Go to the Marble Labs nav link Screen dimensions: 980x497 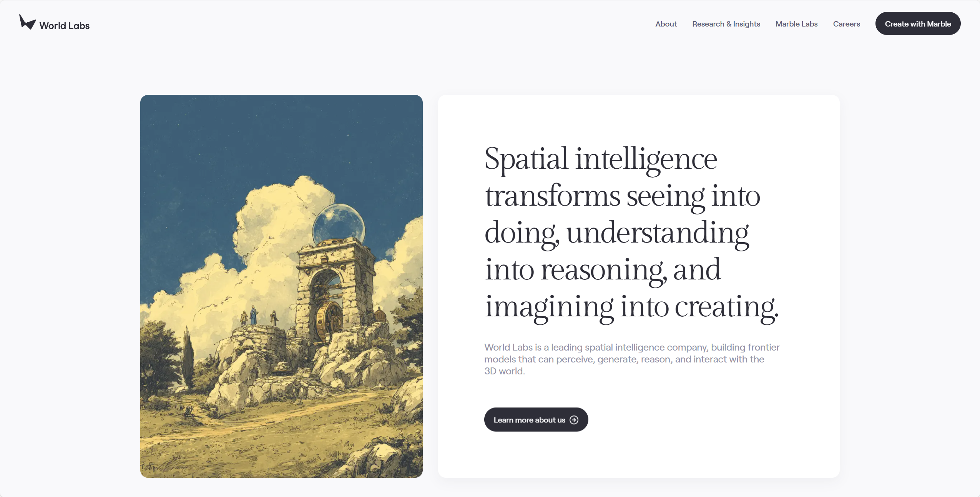(796, 24)
